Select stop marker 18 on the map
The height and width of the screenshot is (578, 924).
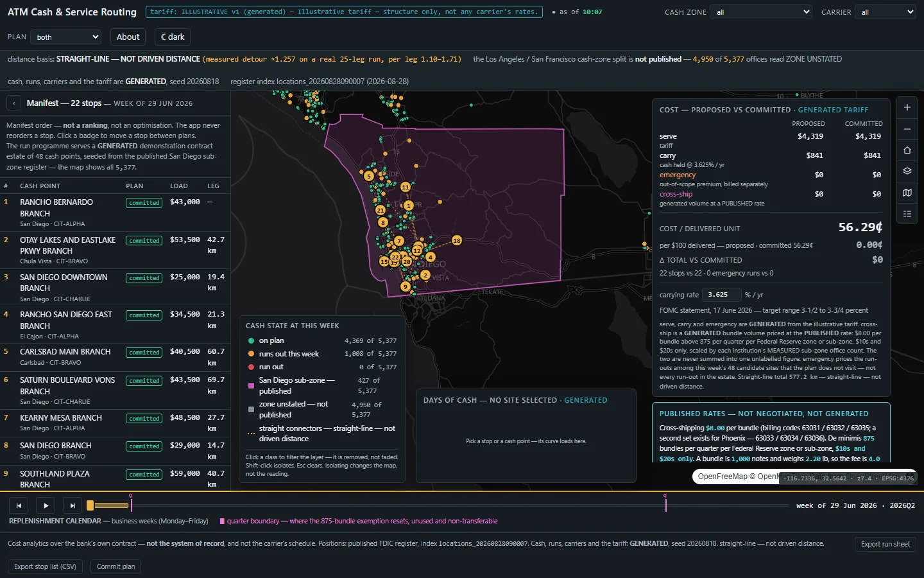(x=457, y=240)
